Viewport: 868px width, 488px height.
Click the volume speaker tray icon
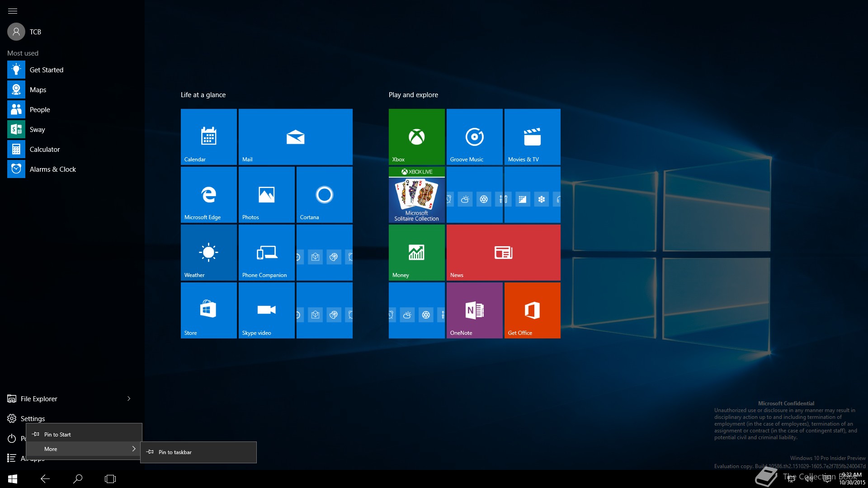coord(809,479)
